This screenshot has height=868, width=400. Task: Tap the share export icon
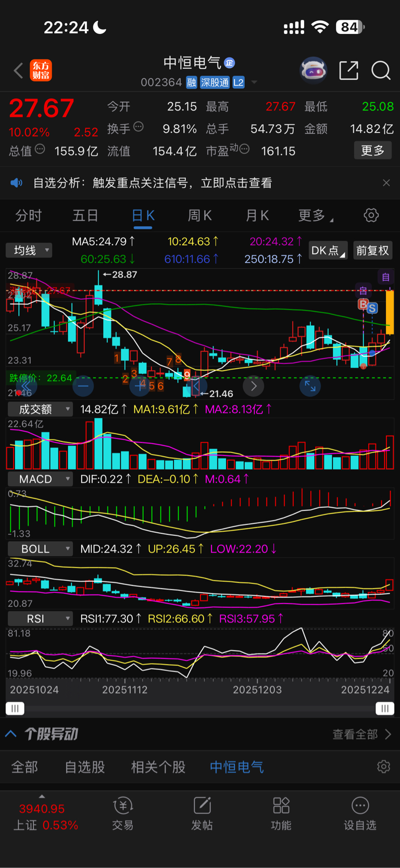pos(348,70)
